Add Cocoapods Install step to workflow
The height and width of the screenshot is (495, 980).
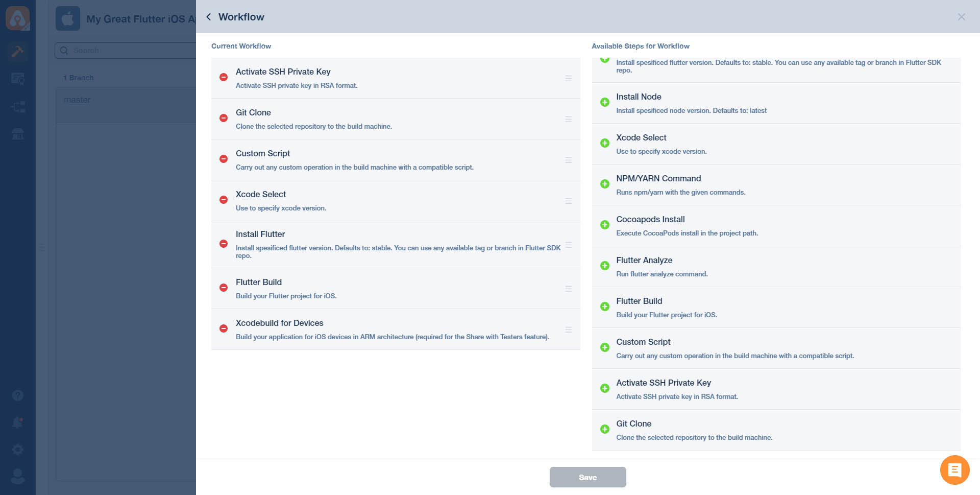605,225
